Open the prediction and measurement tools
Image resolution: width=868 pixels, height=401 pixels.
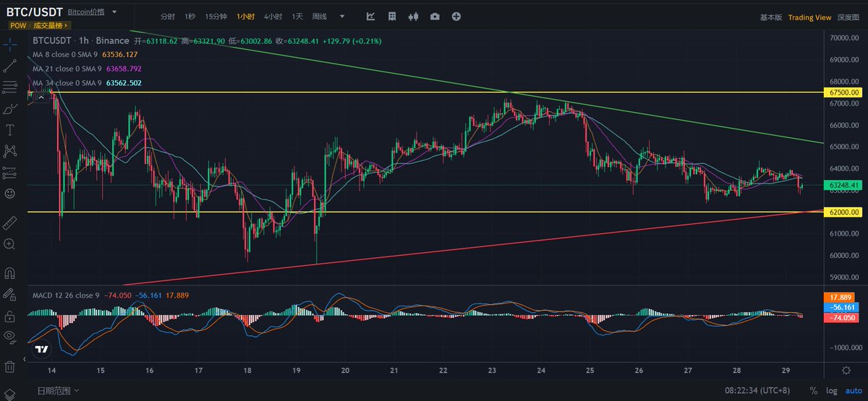[x=10, y=173]
